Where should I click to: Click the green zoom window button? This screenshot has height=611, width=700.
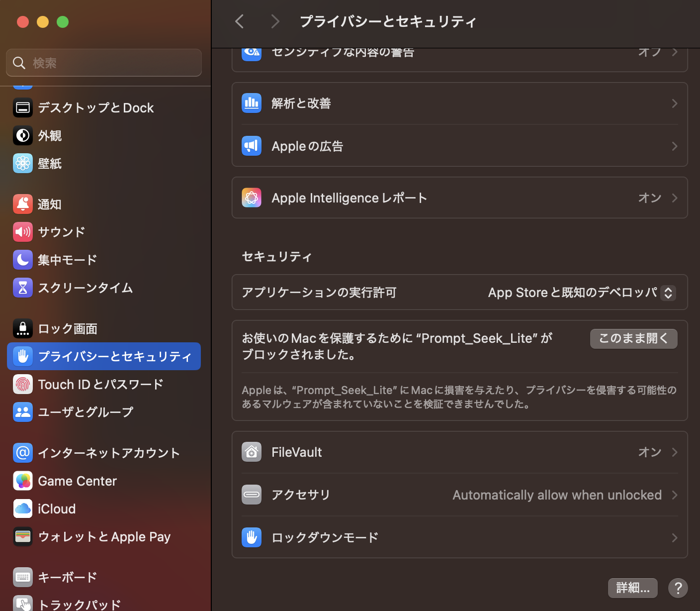pos(63,22)
